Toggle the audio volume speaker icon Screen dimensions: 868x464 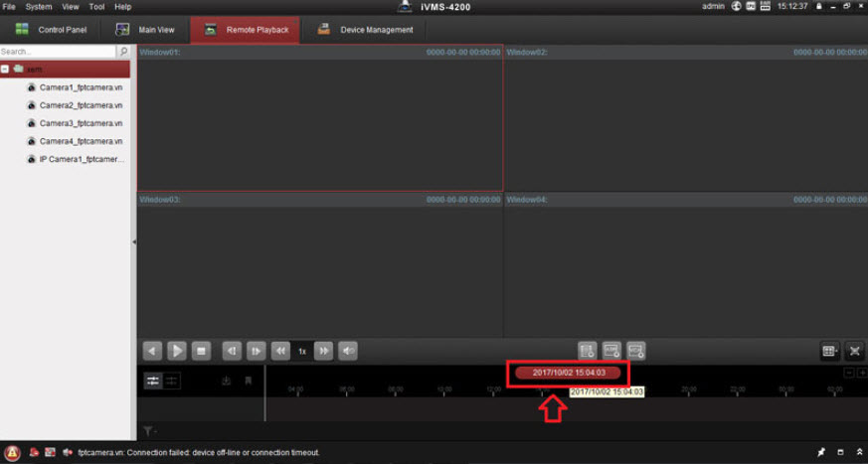pyautogui.click(x=348, y=351)
